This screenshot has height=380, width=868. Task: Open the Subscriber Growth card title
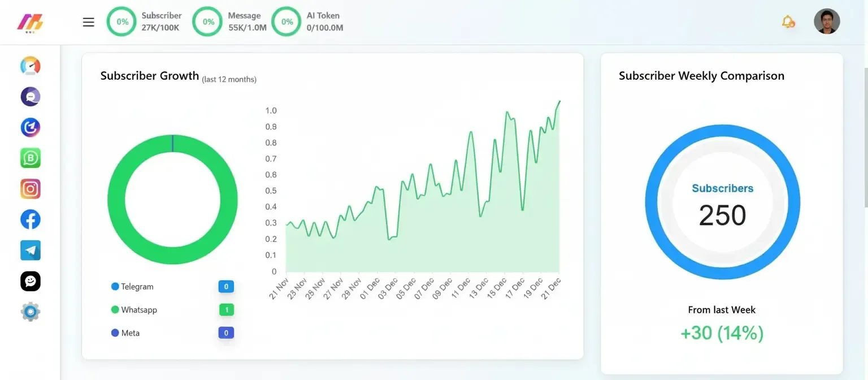[149, 75]
